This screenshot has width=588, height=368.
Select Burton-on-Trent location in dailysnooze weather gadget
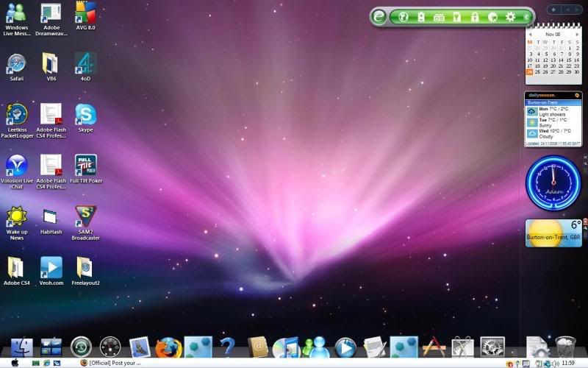click(x=553, y=102)
